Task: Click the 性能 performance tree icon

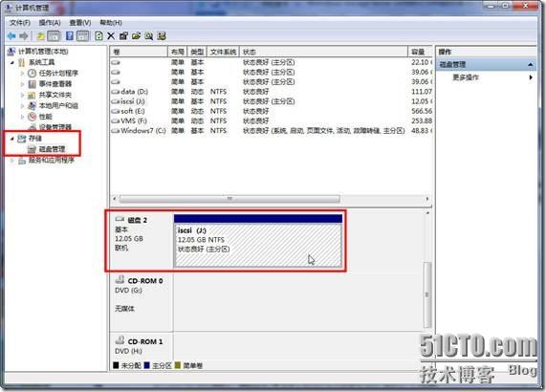Action: pyautogui.click(x=32, y=117)
